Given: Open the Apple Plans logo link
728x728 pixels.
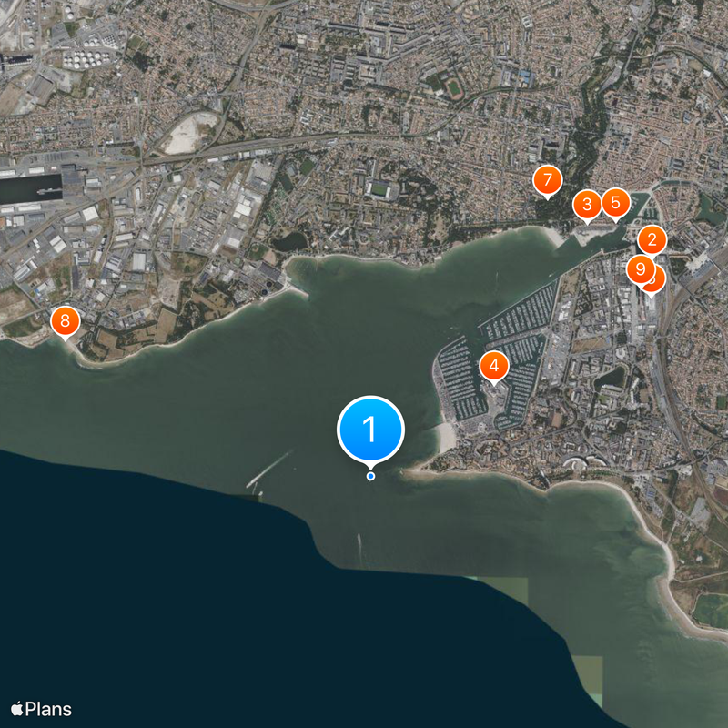Looking at the screenshot, I should pyautogui.click(x=41, y=709).
